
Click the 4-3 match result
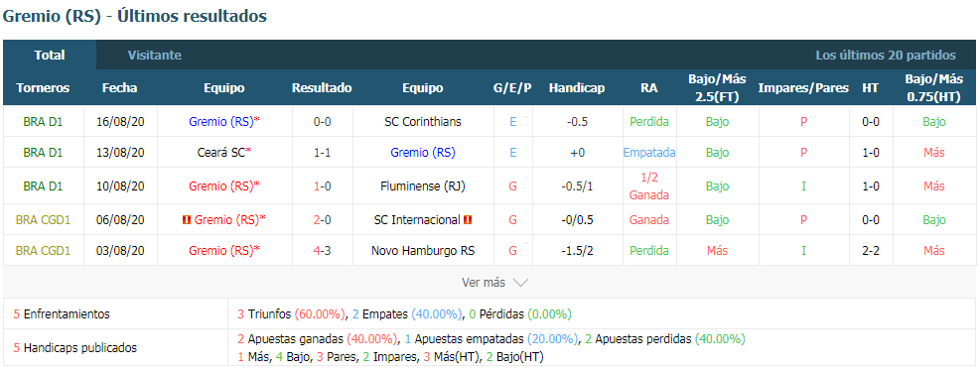point(322,251)
